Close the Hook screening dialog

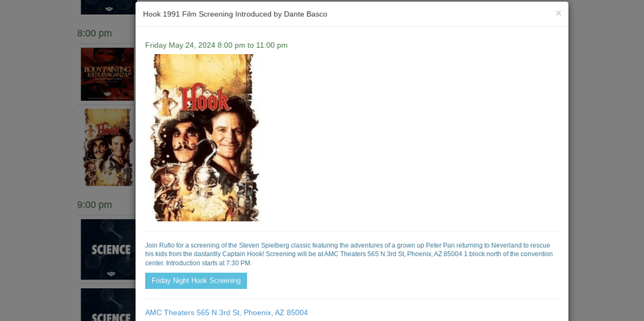click(x=558, y=13)
